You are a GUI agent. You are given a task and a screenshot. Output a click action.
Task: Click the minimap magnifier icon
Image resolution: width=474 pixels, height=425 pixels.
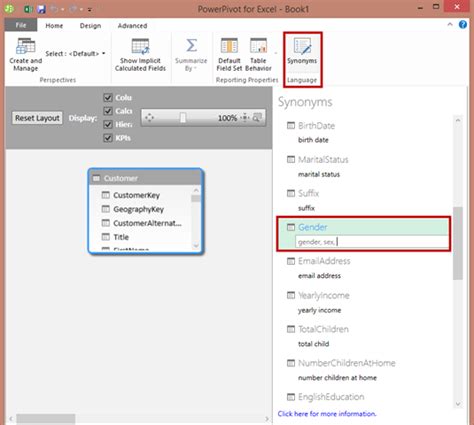tap(257, 118)
